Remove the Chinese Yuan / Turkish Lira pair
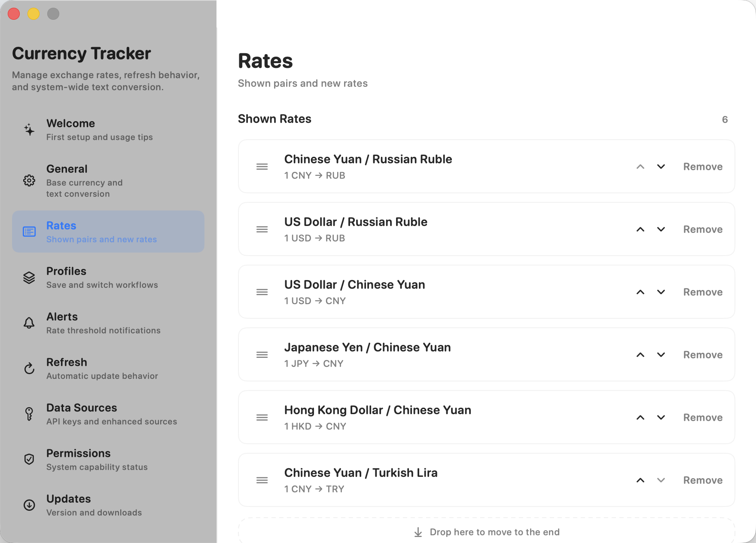Image resolution: width=756 pixels, height=543 pixels. click(703, 480)
